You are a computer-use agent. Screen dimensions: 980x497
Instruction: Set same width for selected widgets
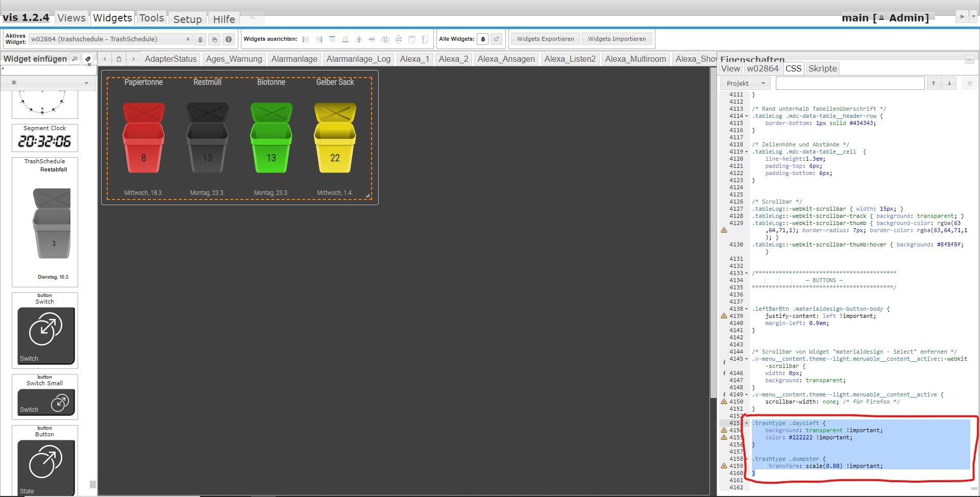[x=412, y=39]
